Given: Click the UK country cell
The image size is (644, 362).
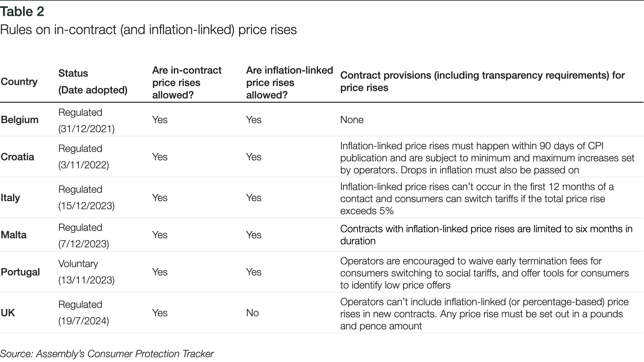Looking at the screenshot, I should [8, 313].
